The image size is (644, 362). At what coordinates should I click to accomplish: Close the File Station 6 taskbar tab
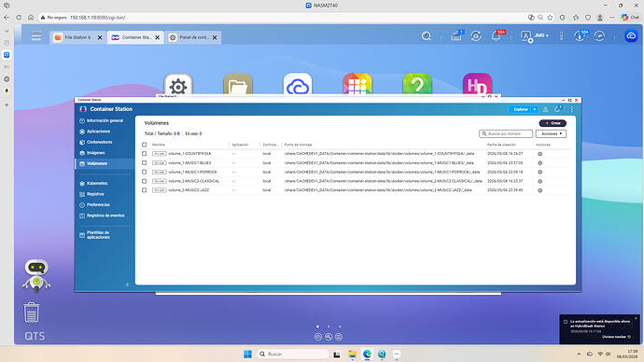pos(100,37)
